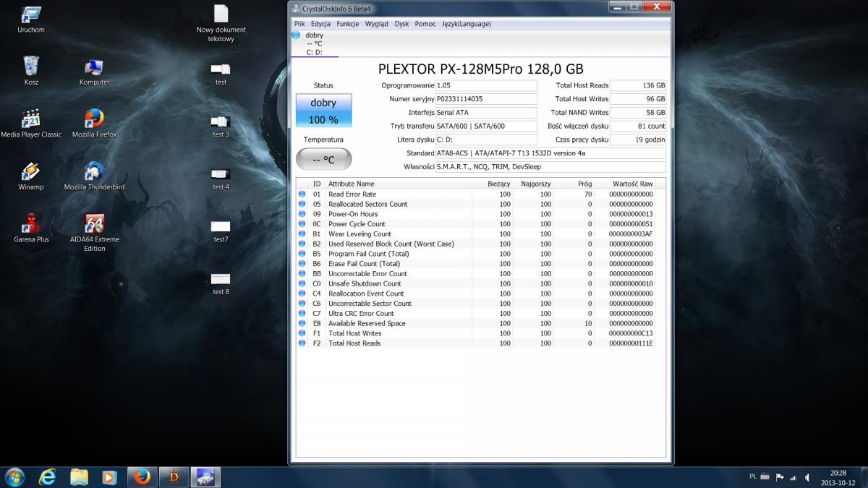Launch AIDA64 Extreme Edition shortcut
This screenshot has height=488, width=868.
click(x=94, y=232)
